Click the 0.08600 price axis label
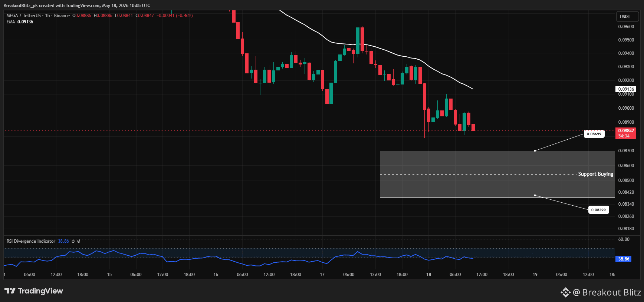 (626, 166)
